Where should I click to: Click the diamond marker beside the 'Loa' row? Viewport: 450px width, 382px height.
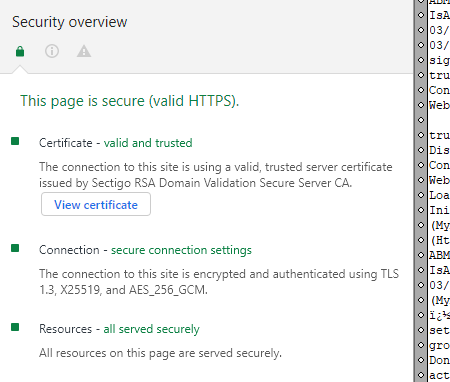click(421, 195)
